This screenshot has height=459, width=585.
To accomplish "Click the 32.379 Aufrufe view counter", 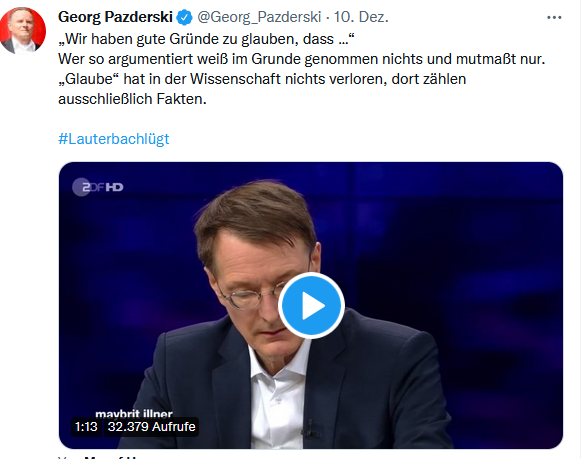I will [151, 427].
